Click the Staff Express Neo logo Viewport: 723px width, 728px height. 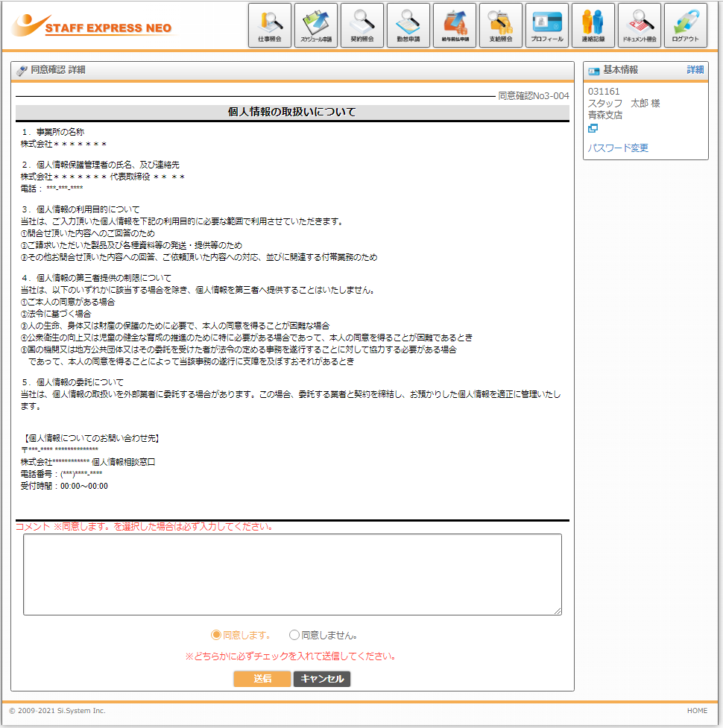pyautogui.click(x=93, y=26)
